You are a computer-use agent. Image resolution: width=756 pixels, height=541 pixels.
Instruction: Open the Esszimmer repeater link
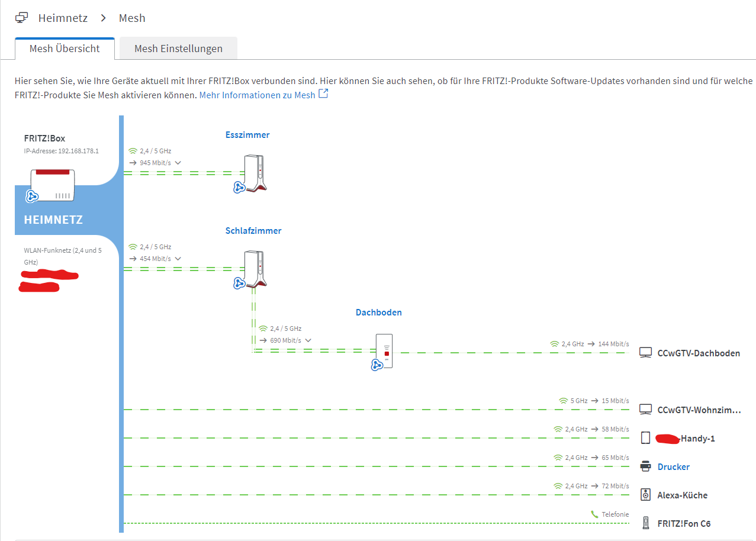click(x=247, y=135)
